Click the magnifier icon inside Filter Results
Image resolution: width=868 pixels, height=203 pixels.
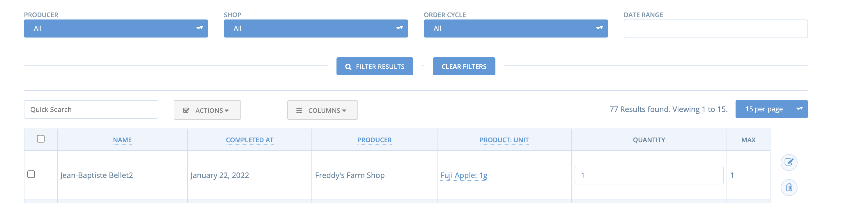coord(348,66)
